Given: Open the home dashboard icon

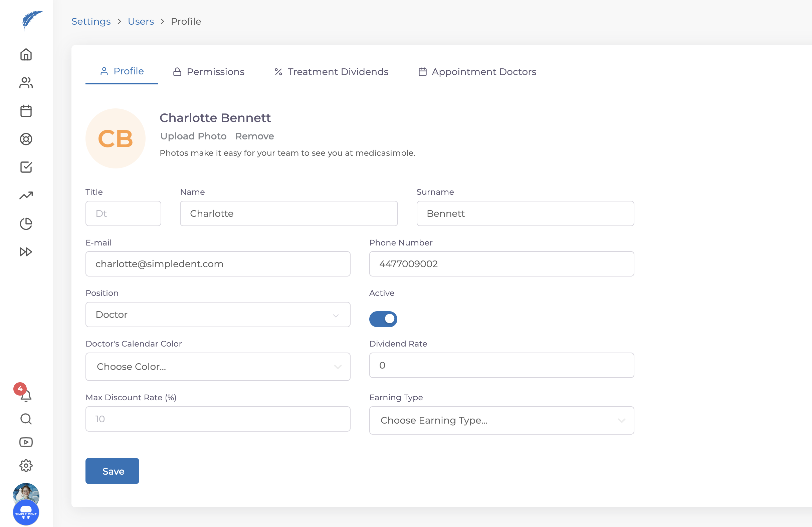Looking at the screenshot, I should point(26,55).
